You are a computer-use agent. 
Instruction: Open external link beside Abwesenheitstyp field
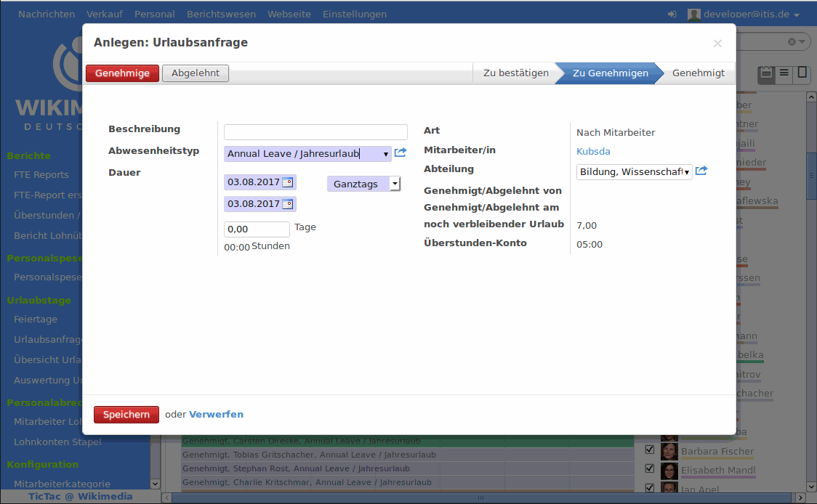tap(401, 153)
